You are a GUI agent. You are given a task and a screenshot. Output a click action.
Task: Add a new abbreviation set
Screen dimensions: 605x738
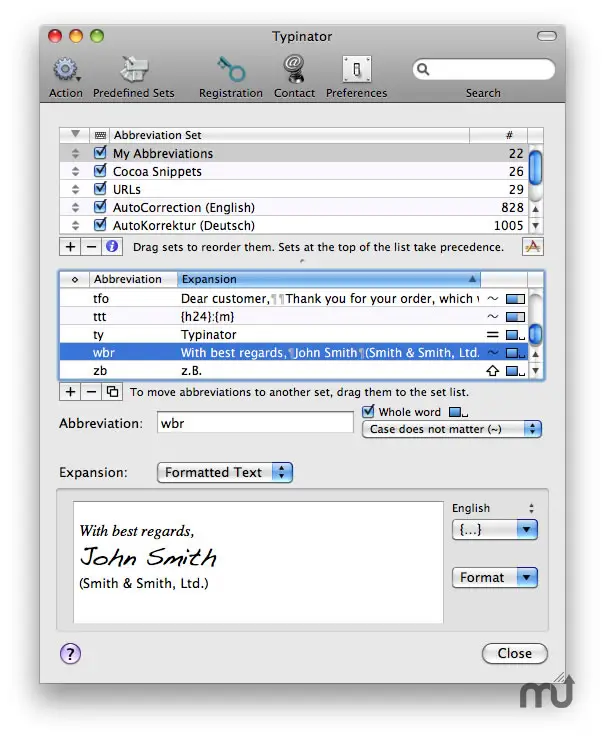pyautogui.click(x=70, y=247)
